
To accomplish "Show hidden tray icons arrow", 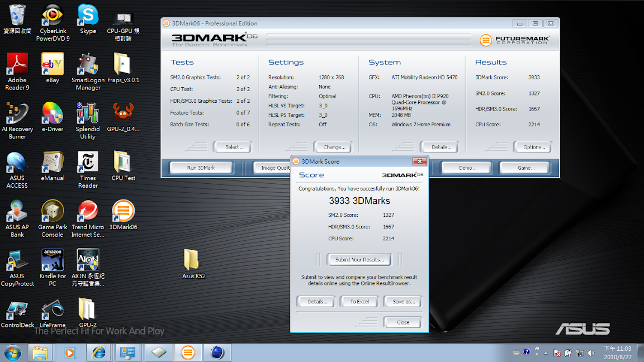I will coord(546,353).
